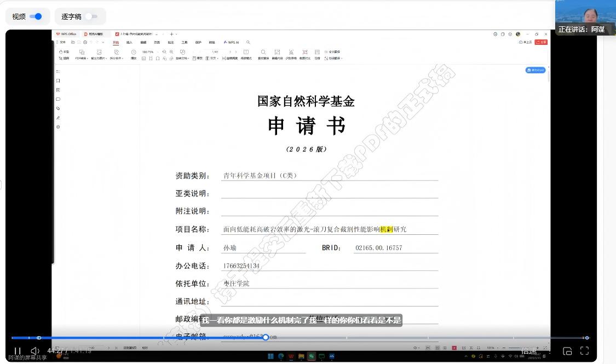Click the video progress bar handle
This screenshot has height=364, width=616.
tap(266, 338)
